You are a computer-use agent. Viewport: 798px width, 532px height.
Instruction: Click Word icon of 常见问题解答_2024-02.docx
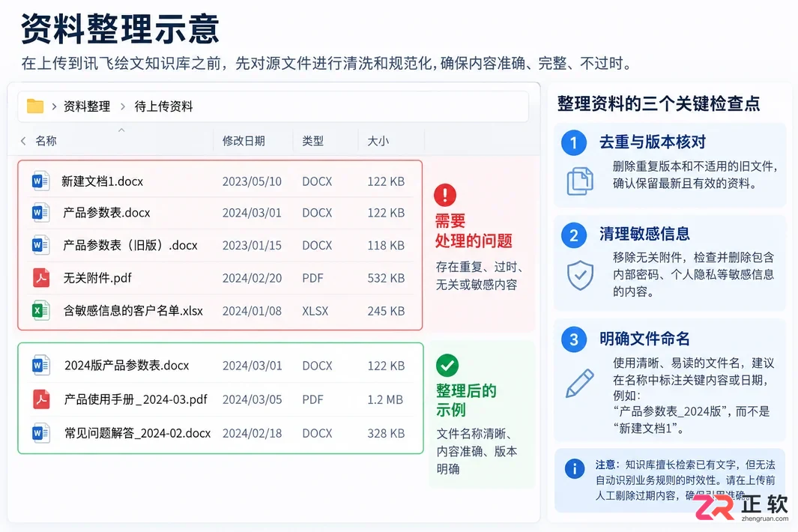[40, 433]
